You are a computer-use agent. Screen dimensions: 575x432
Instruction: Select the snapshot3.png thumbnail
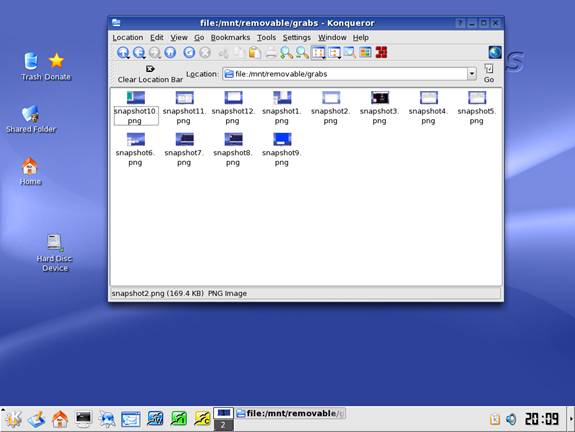379,108
